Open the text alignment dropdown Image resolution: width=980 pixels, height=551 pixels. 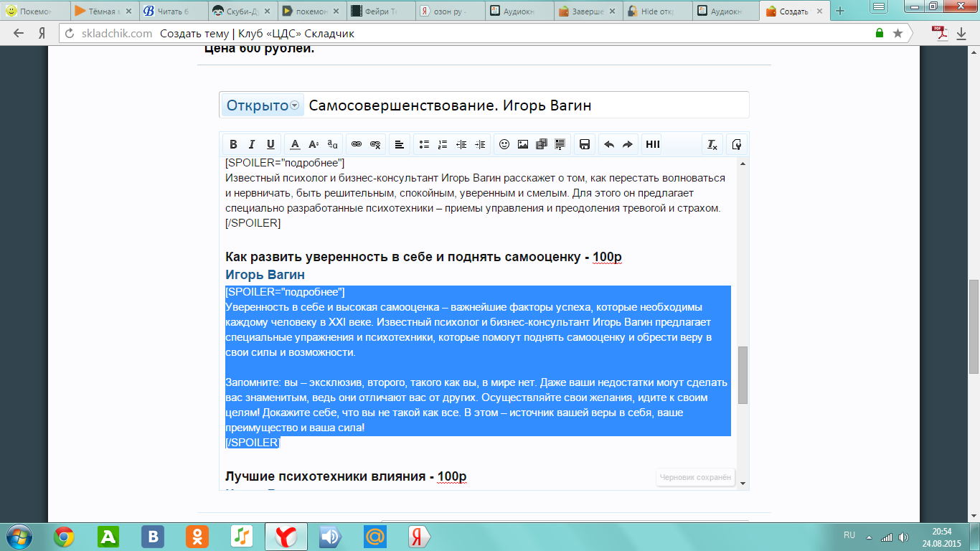coord(400,144)
